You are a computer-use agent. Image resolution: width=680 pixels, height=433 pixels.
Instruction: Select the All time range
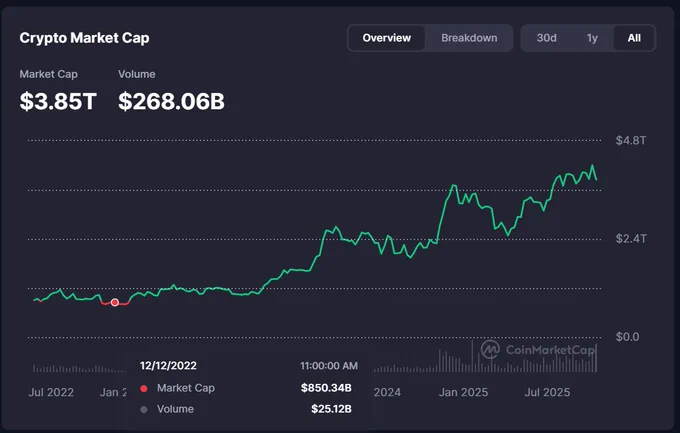634,38
